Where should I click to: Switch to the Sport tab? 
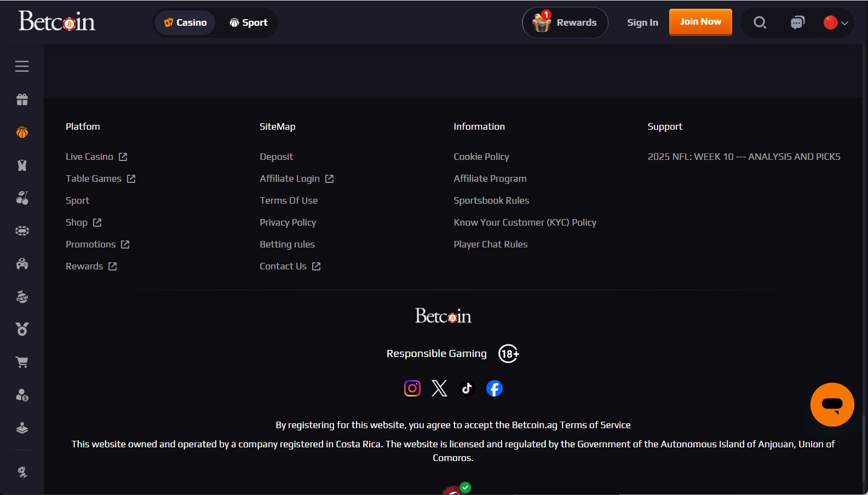(x=248, y=22)
